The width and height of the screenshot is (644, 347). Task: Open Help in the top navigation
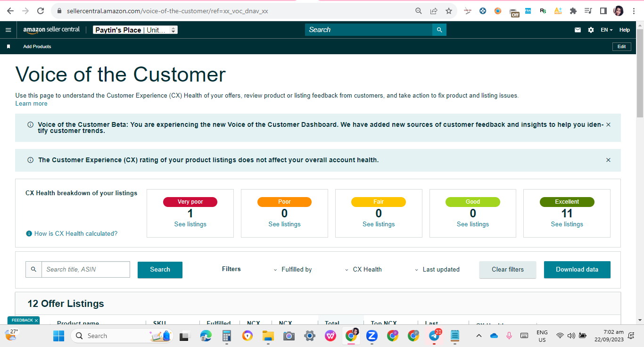click(x=625, y=30)
